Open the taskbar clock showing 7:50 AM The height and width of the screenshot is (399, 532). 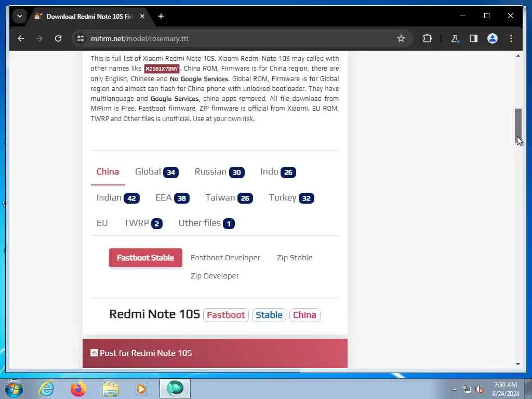tap(506, 390)
